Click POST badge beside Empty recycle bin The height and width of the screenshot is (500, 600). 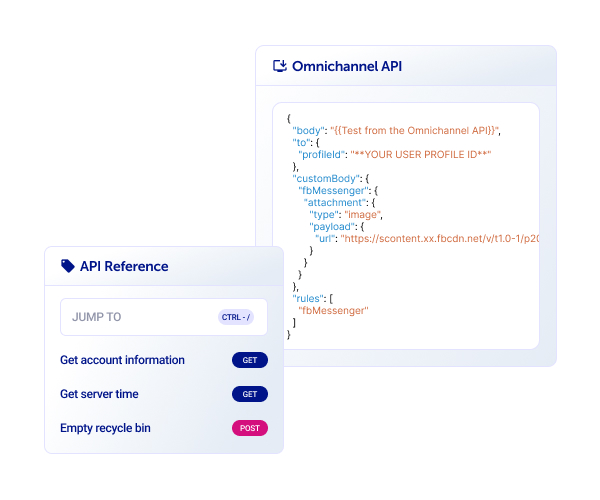pos(250,428)
